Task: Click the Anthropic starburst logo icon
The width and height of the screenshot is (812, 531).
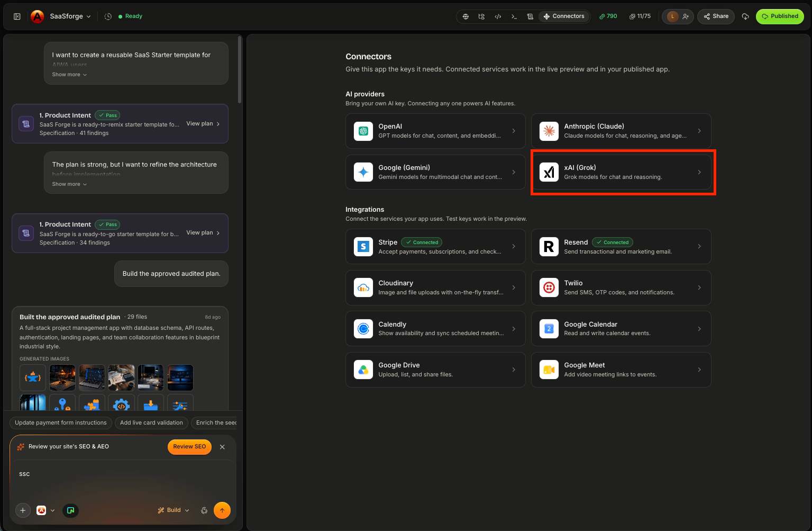Action: tap(549, 131)
